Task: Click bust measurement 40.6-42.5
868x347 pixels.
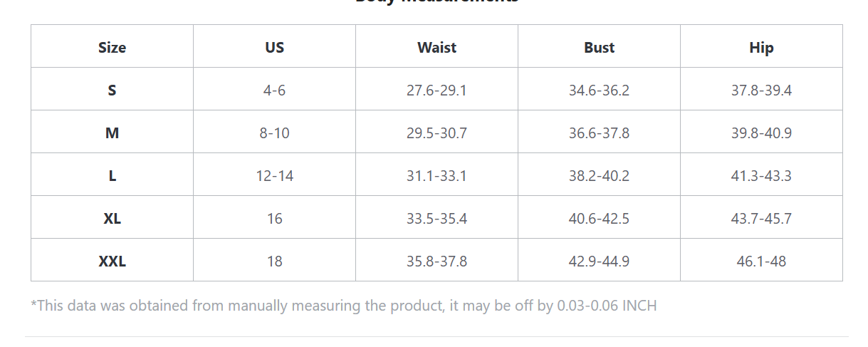Action: [x=599, y=219]
